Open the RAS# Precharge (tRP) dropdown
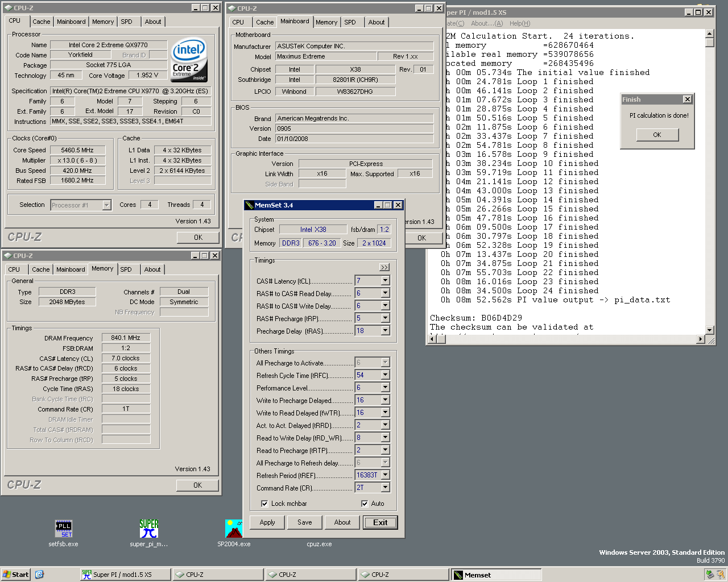The image size is (728, 582). click(385, 318)
